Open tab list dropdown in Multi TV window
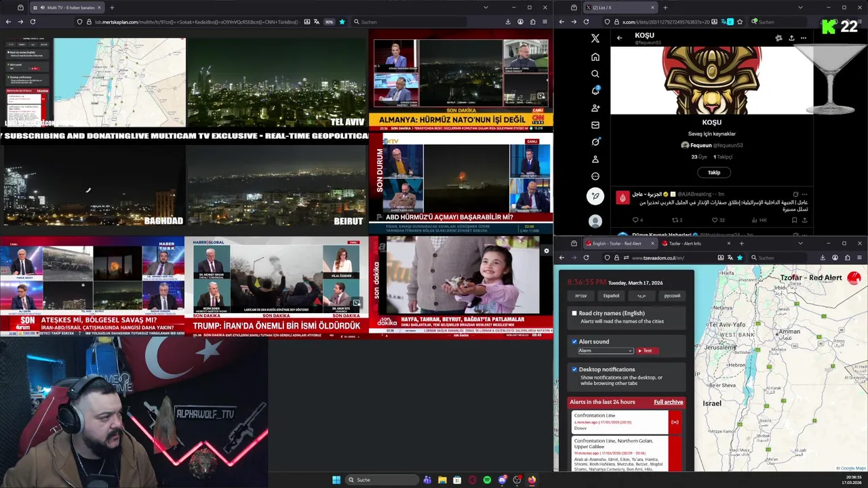Screen dimensions: 868x488 [x=486, y=7]
